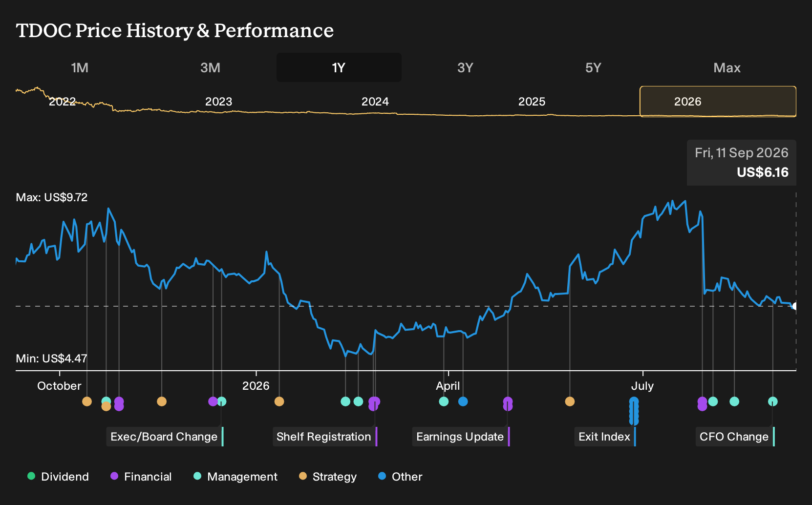812x505 pixels.
Task: Click the purple financial marker above Earnings Update
Action: pos(508,403)
